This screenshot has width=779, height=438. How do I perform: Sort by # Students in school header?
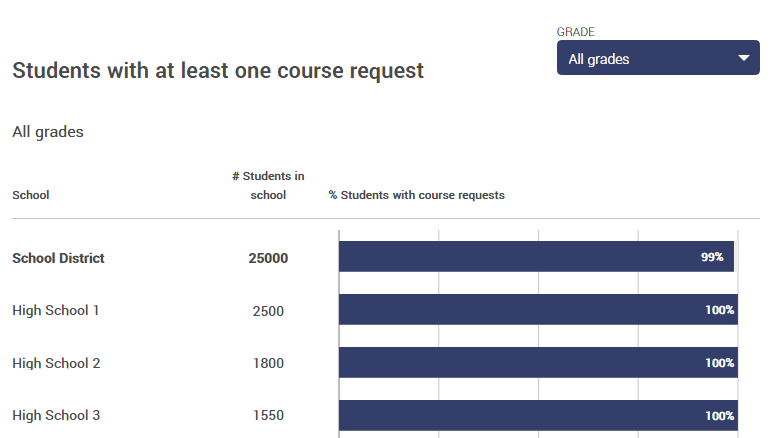[x=268, y=185]
